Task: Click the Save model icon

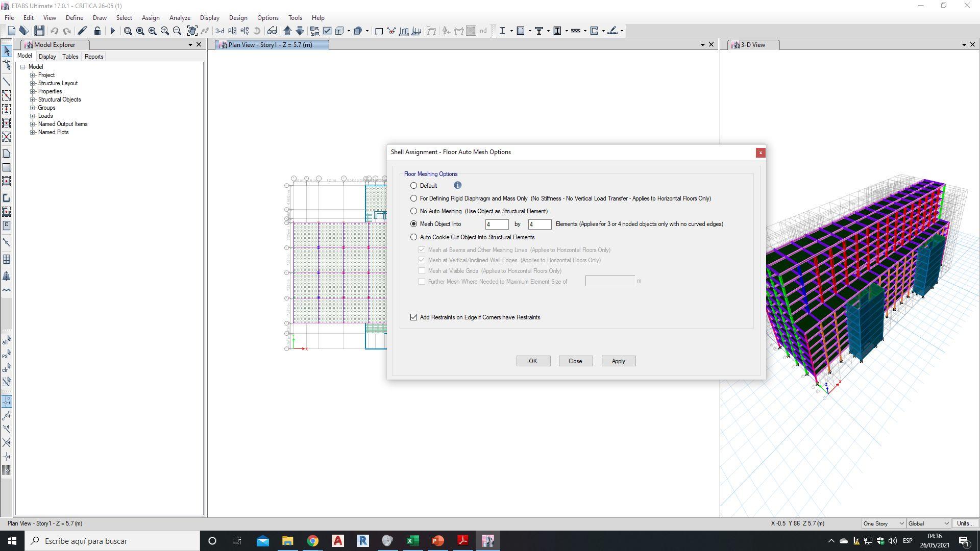Action: click(x=39, y=31)
